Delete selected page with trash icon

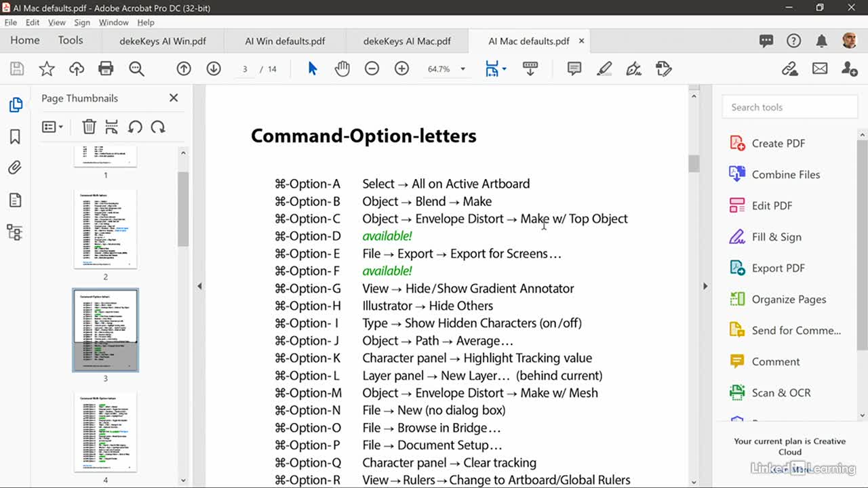[x=89, y=127]
